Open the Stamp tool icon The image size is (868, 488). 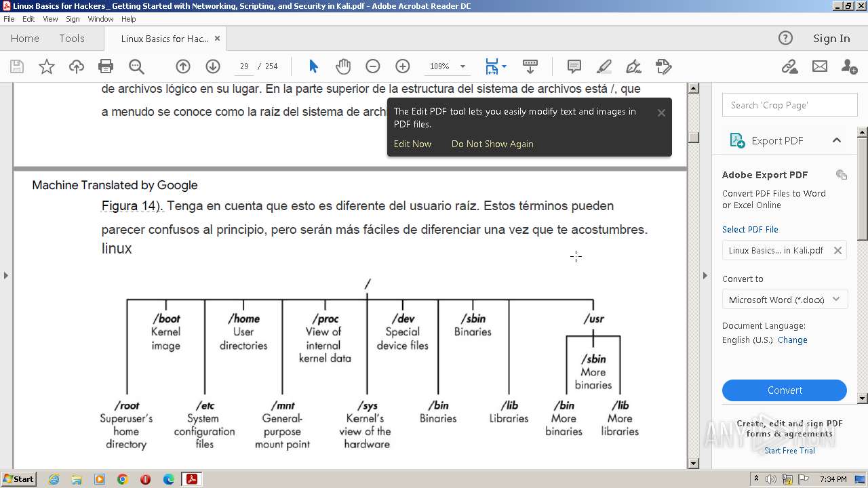click(664, 66)
